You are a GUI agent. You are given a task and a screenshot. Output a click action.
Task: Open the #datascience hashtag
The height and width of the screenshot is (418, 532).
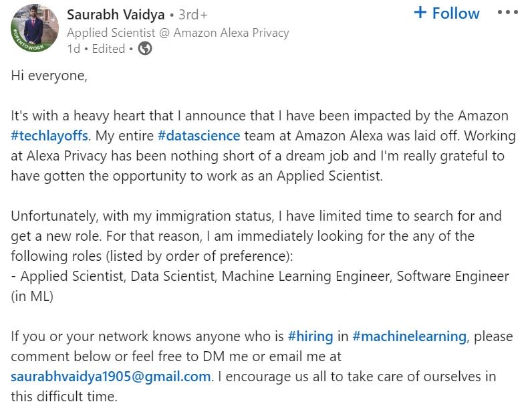pos(198,136)
